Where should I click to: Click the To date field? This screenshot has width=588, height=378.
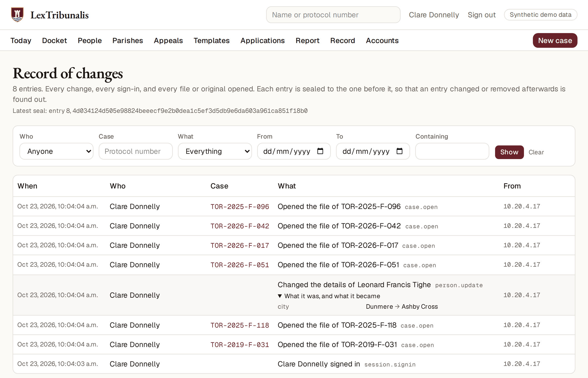click(x=373, y=151)
